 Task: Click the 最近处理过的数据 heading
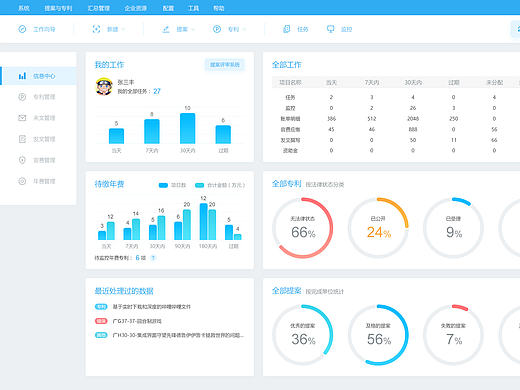[124, 291]
